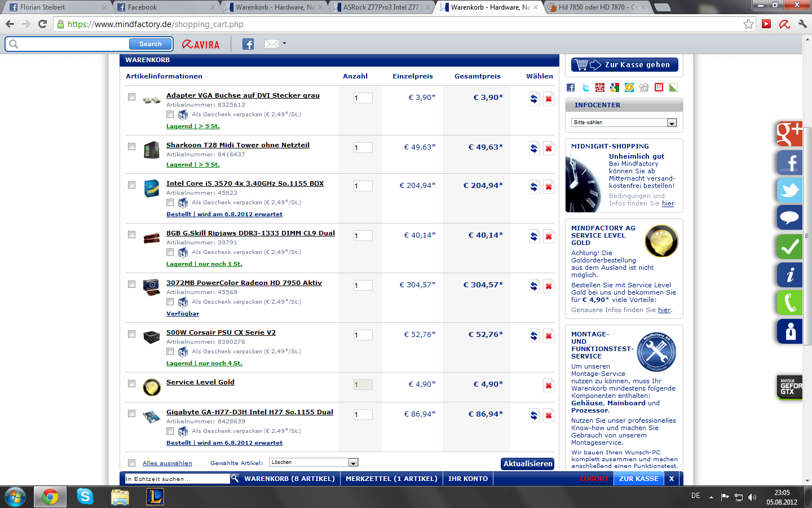Viewport: 812px width, 508px height.
Task: Switch to Hd 7850 oder HD 7870 tab
Action: tap(598, 7)
